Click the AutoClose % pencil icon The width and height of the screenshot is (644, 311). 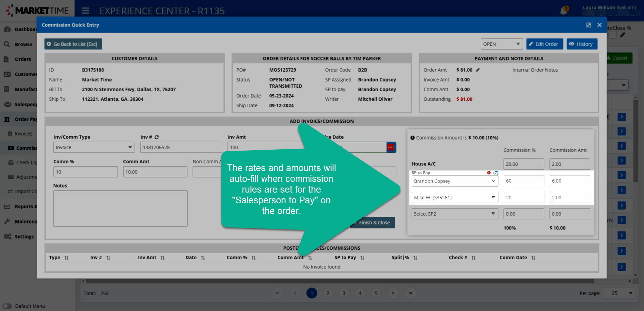(623, 35)
